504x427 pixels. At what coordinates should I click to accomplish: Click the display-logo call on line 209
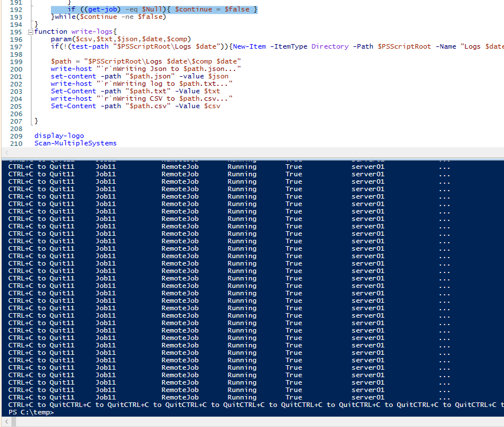click(59, 136)
